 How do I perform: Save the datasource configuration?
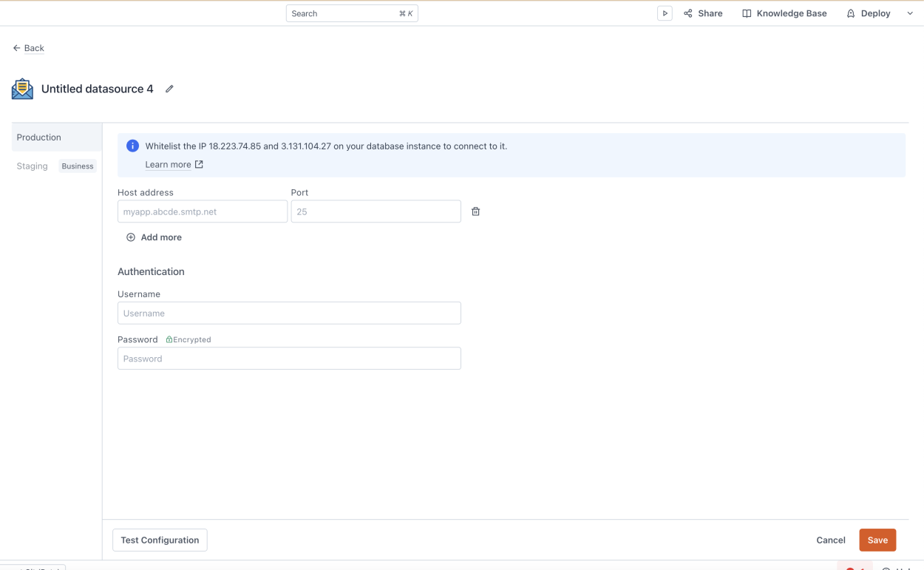tap(877, 540)
